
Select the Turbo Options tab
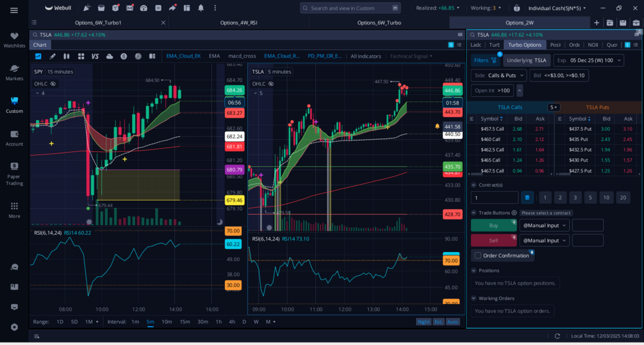pyautogui.click(x=524, y=45)
